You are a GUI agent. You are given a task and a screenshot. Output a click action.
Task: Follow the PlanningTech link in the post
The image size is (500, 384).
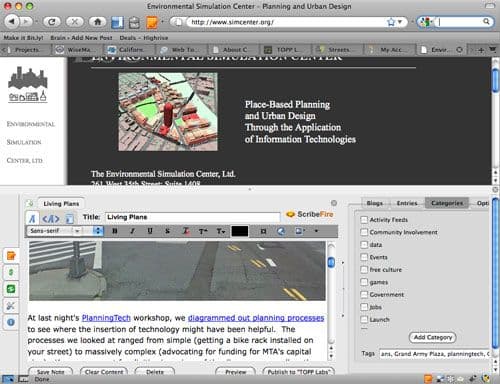point(106,318)
